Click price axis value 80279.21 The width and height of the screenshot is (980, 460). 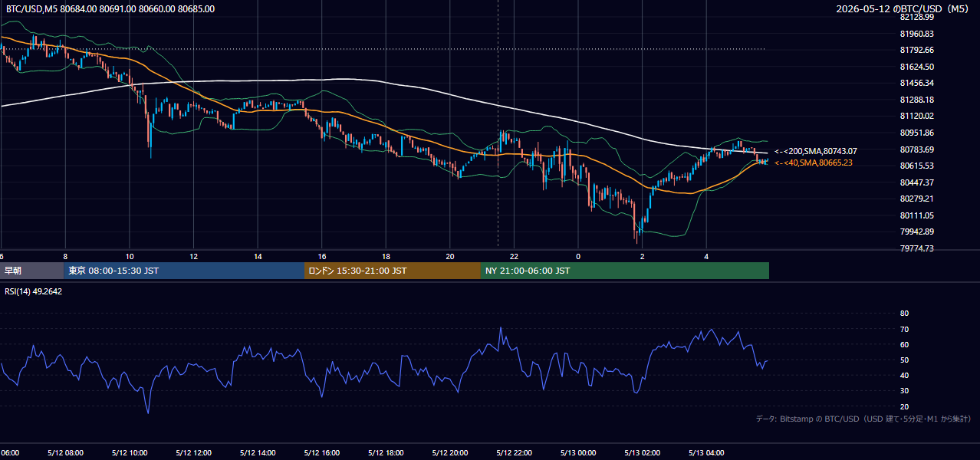[916, 199]
